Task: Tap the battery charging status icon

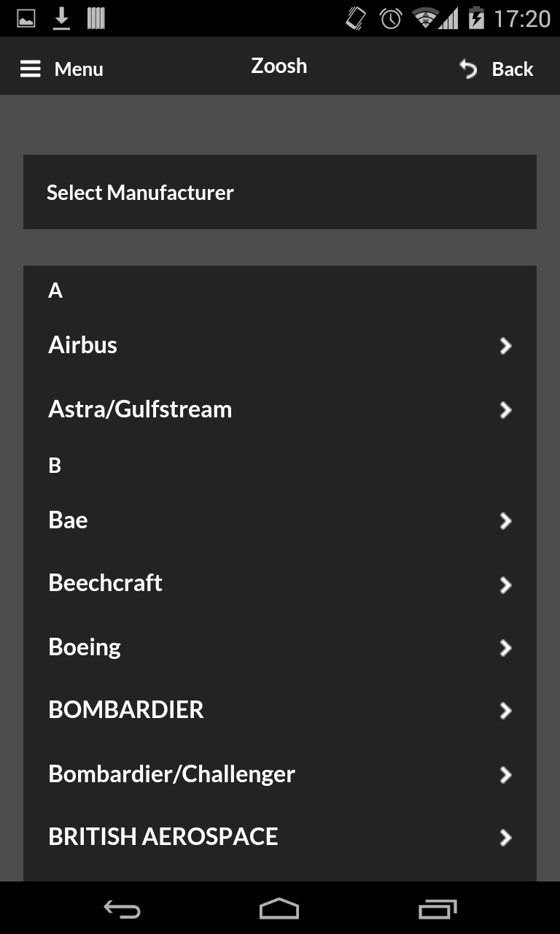Action: pyautogui.click(x=476, y=18)
